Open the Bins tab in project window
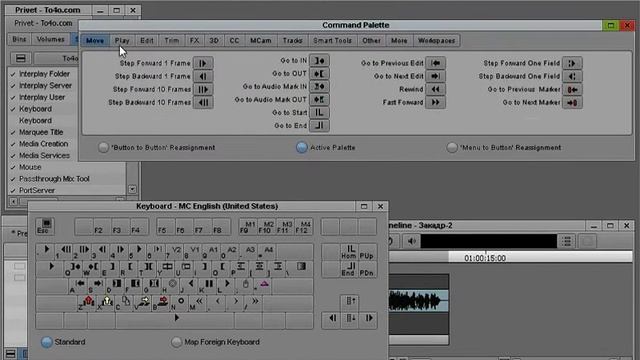This screenshot has width=640, height=360. (19, 39)
